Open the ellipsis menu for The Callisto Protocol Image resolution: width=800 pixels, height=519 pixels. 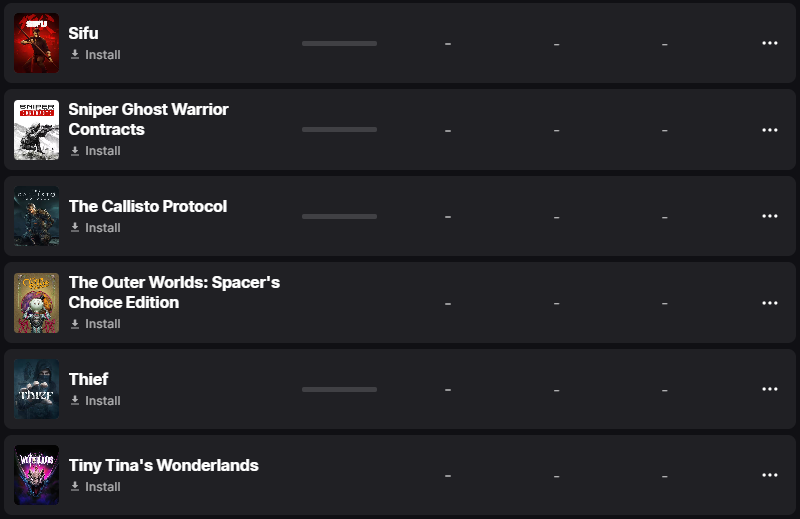(769, 216)
